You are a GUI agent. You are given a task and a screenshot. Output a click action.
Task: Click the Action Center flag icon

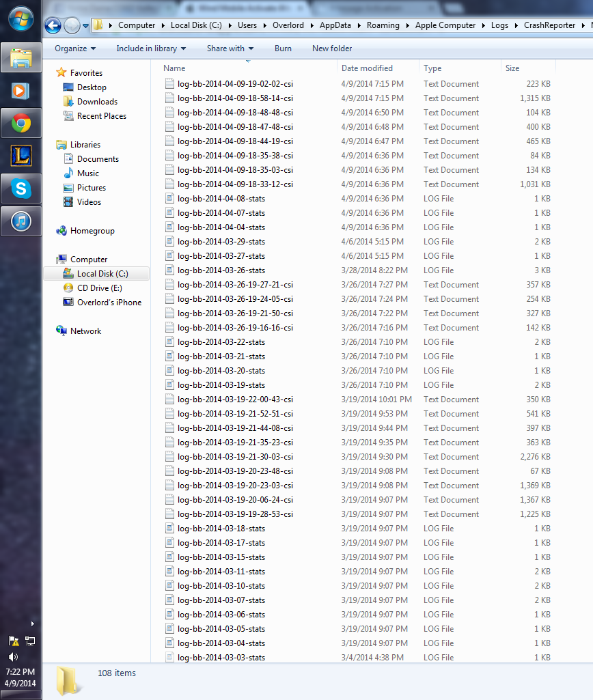click(x=14, y=641)
